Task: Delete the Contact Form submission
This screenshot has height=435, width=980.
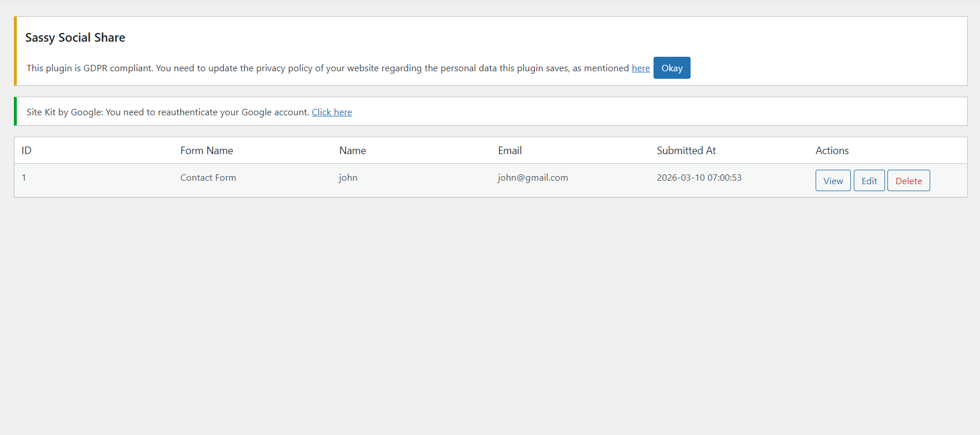Action: pyautogui.click(x=908, y=181)
